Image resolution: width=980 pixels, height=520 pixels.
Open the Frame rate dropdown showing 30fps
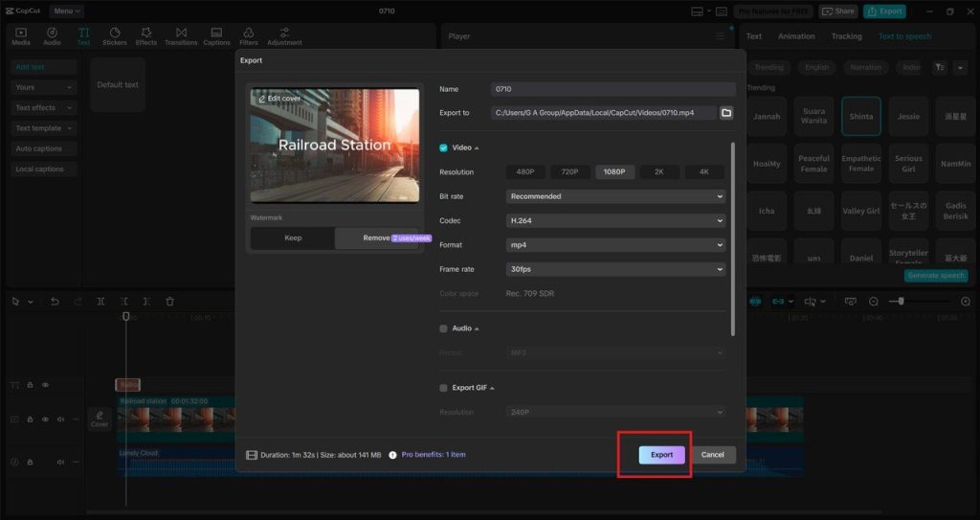pyautogui.click(x=615, y=269)
